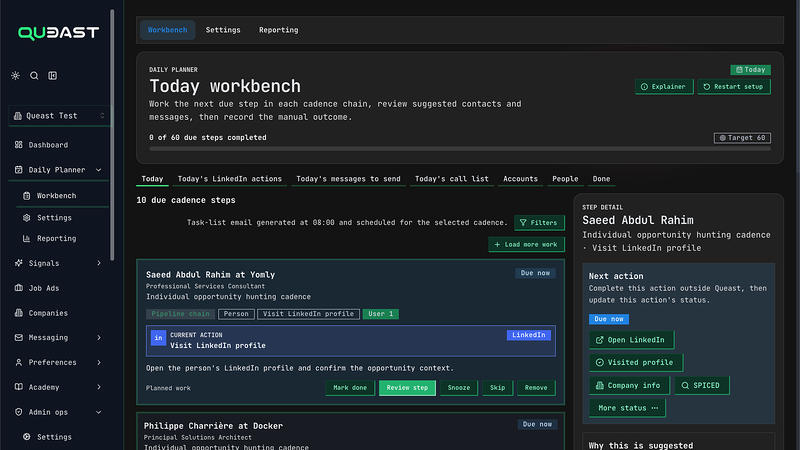Click Visited profile status button
This screenshot has height=450, width=800.
pyautogui.click(x=636, y=363)
